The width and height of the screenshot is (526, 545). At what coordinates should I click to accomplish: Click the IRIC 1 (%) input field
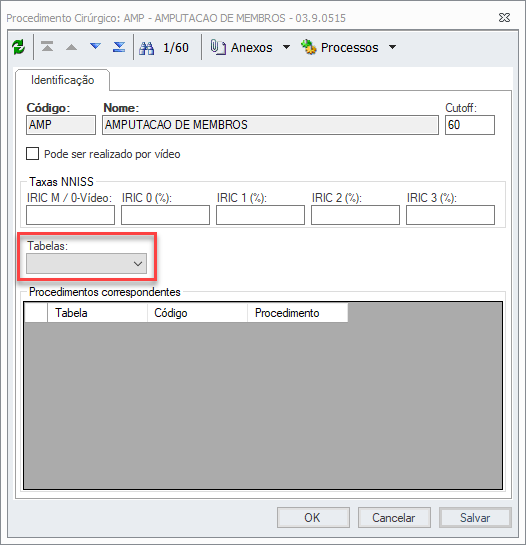click(260, 215)
